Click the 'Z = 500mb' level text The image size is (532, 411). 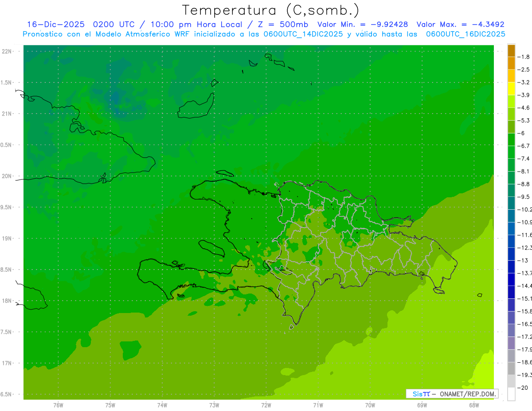pos(283,24)
